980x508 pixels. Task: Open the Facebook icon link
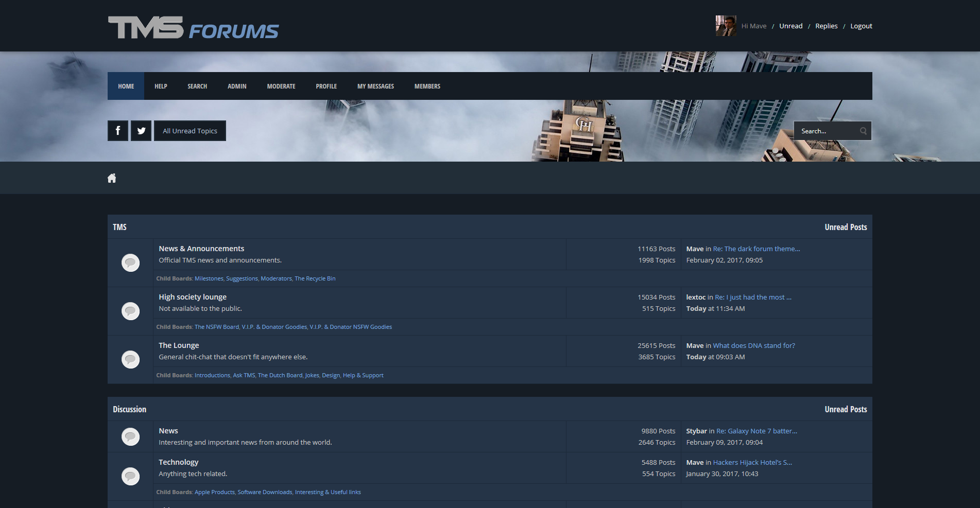tap(118, 131)
